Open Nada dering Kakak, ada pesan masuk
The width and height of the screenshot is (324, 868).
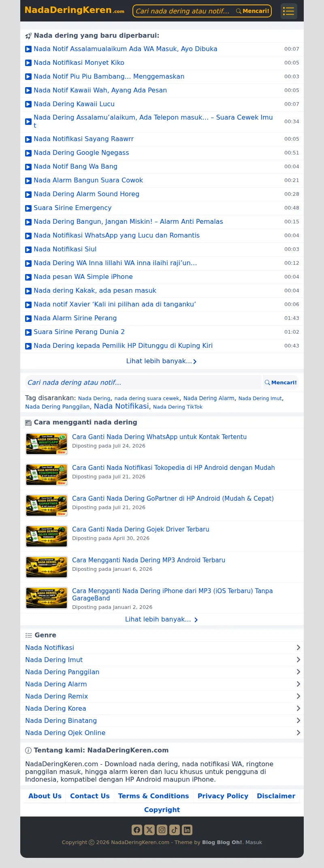[95, 290]
